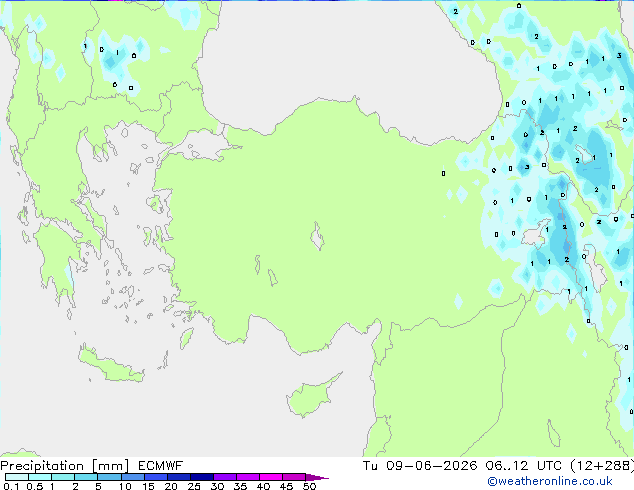The image size is (634, 490).
Task: Click the 0.5–1 mm legend swatch
Action: coord(40,477)
